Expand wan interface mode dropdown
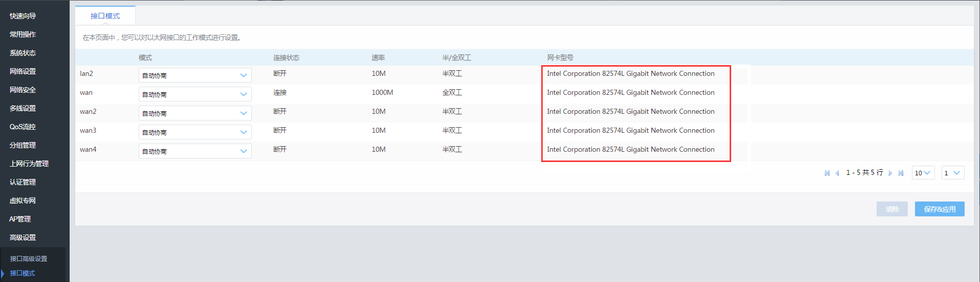 coord(195,94)
